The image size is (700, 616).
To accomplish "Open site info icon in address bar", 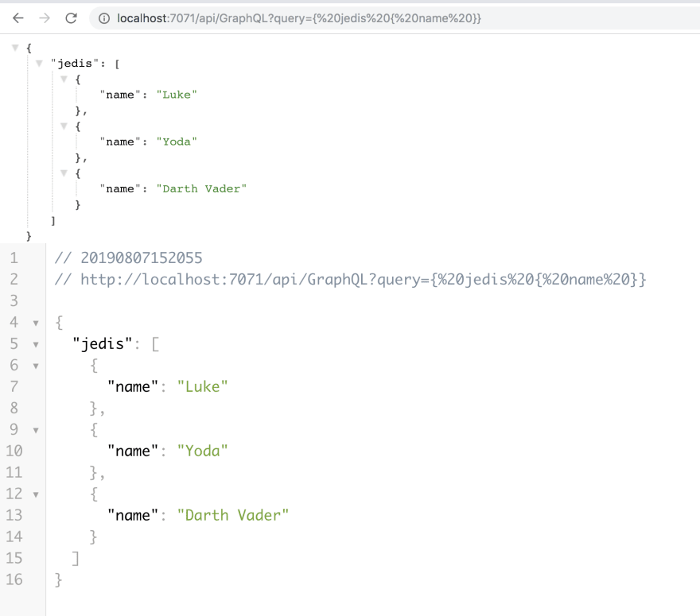I will [104, 18].
